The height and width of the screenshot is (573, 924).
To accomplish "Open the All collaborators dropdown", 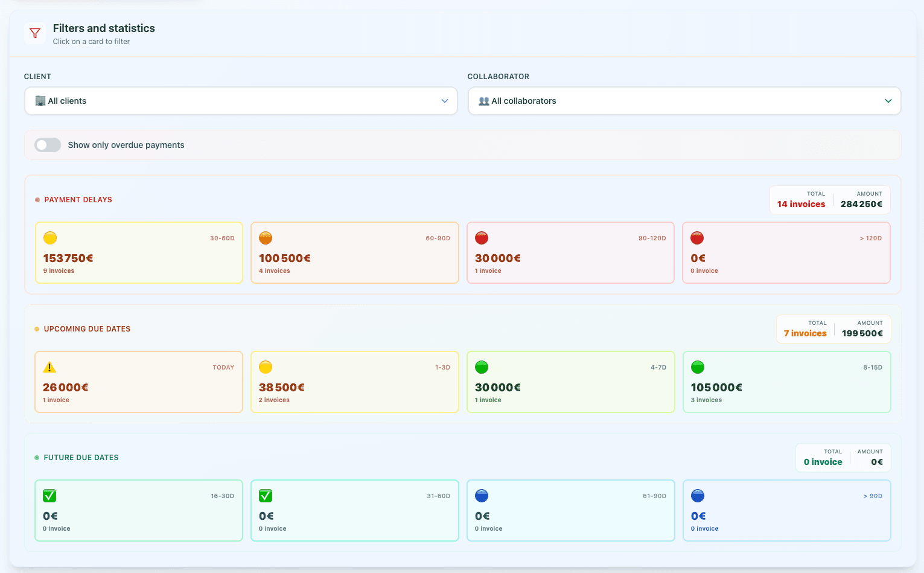I will pyautogui.click(x=684, y=101).
